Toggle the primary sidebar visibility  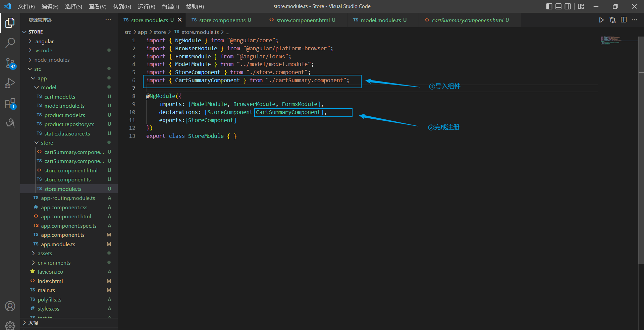coord(549,6)
